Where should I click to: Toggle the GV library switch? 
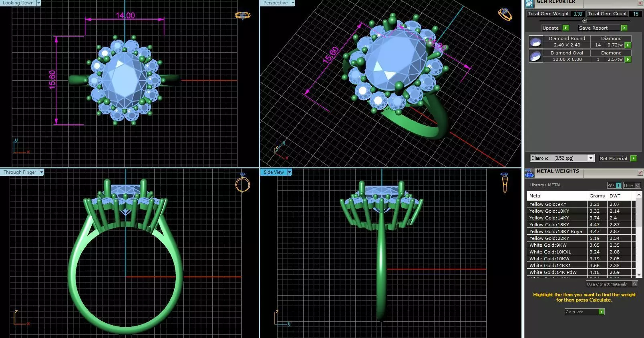click(x=614, y=185)
